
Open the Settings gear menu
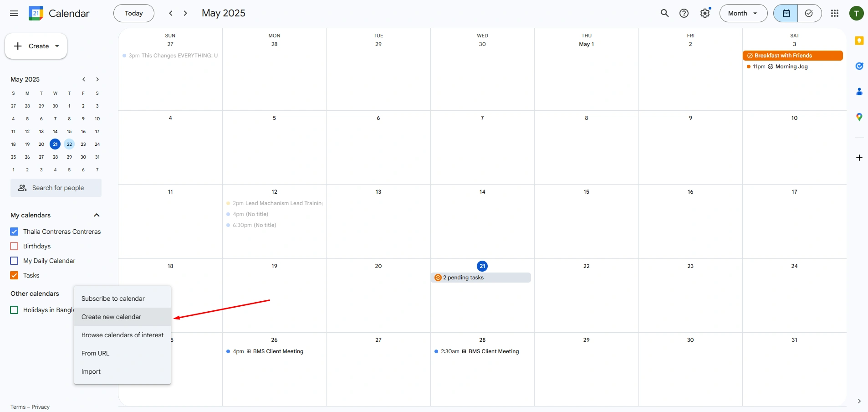pyautogui.click(x=705, y=13)
